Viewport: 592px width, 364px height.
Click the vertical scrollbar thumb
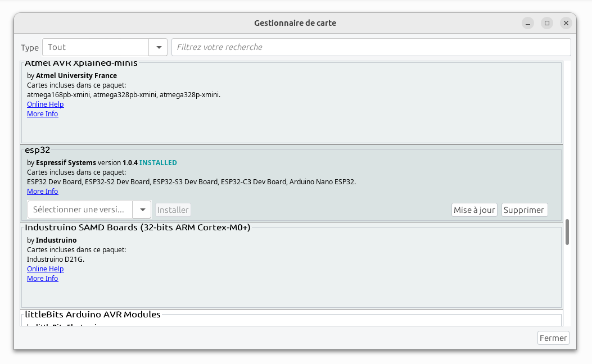coord(567,232)
